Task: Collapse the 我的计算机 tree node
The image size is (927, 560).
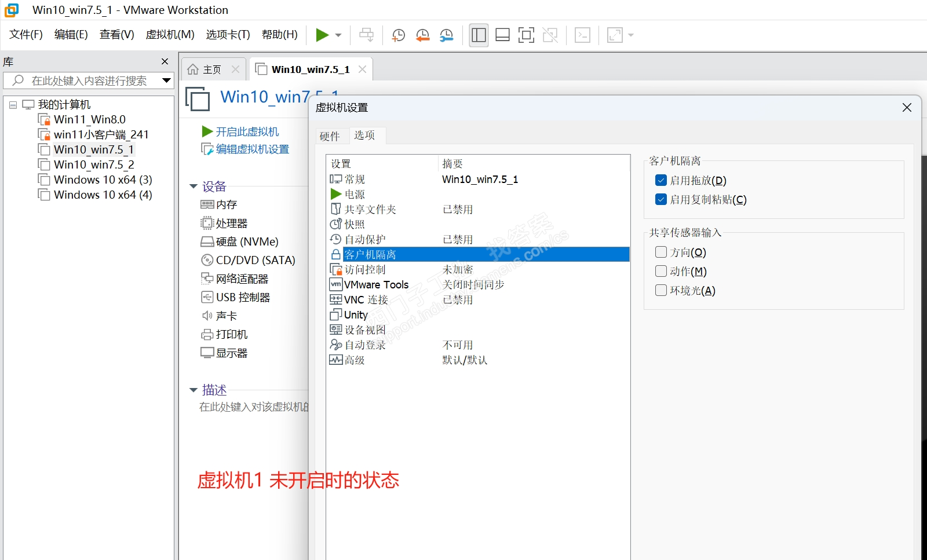Action: (13, 105)
